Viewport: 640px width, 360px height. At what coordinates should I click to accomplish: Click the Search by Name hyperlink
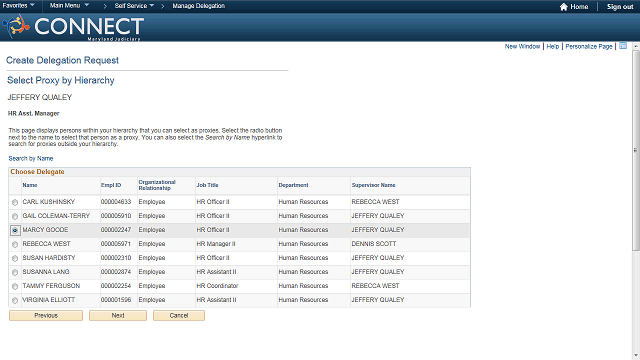[31, 158]
